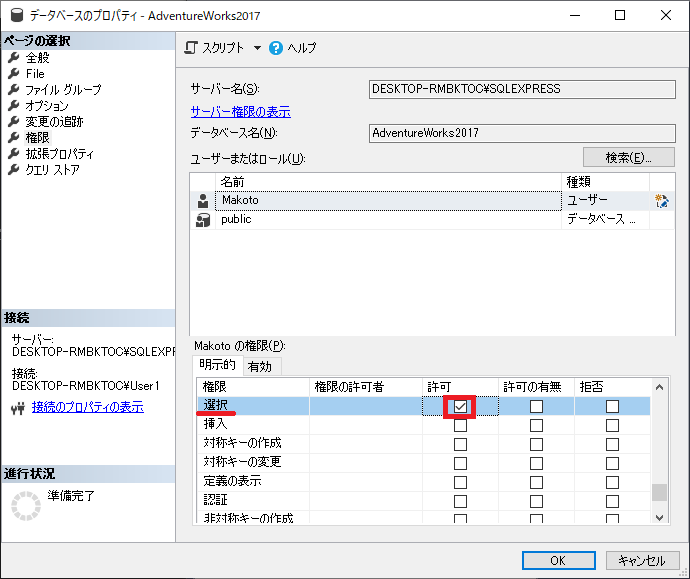This screenshot has height=579, width=690.
Task: Open the 接続のプロパティの表示 link
Action: (x=88, y=407)
